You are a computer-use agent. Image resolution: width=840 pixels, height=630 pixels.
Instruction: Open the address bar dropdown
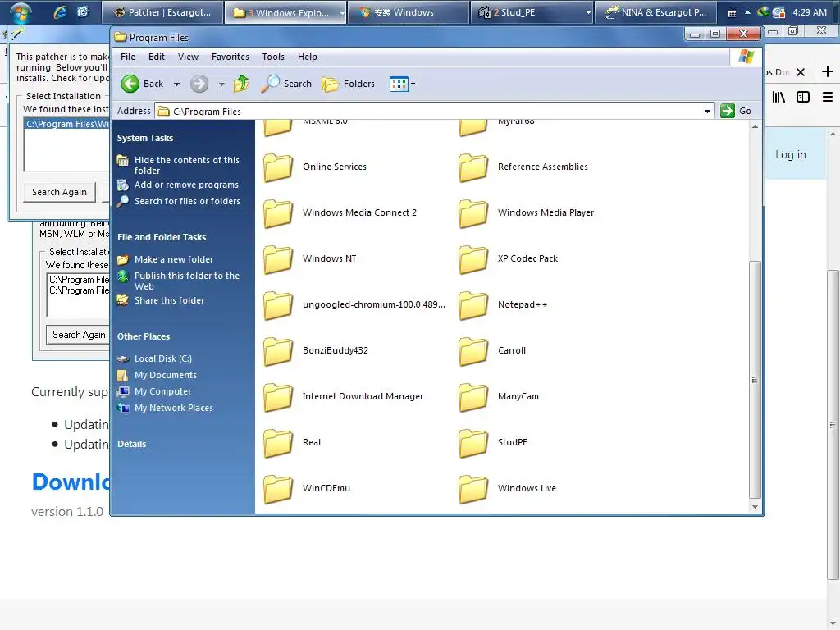[x=707, y=112]
